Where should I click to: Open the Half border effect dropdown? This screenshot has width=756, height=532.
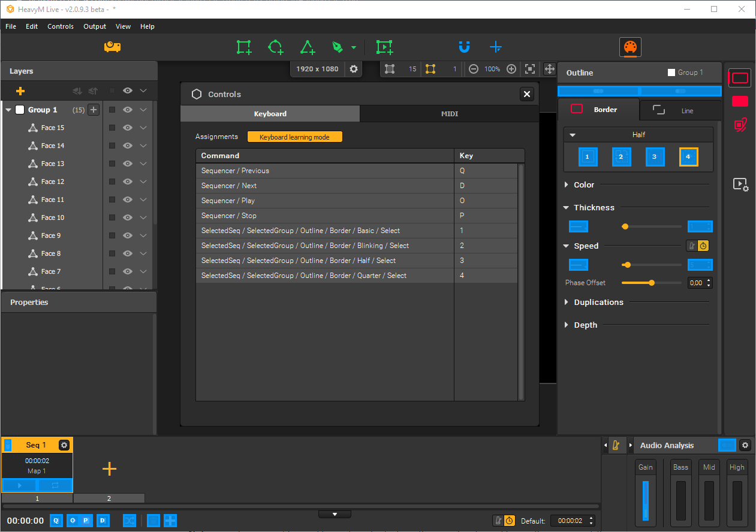tap(638, 135)
